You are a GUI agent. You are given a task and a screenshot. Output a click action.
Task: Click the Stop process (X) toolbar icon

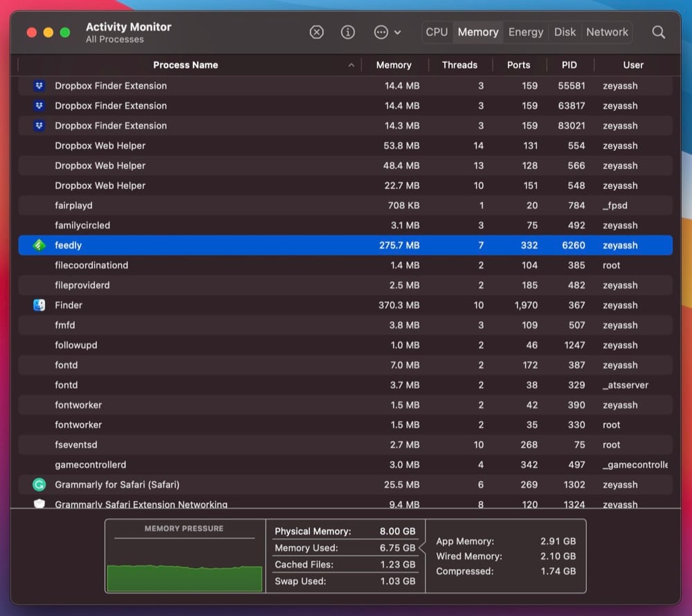coord(316,33)
